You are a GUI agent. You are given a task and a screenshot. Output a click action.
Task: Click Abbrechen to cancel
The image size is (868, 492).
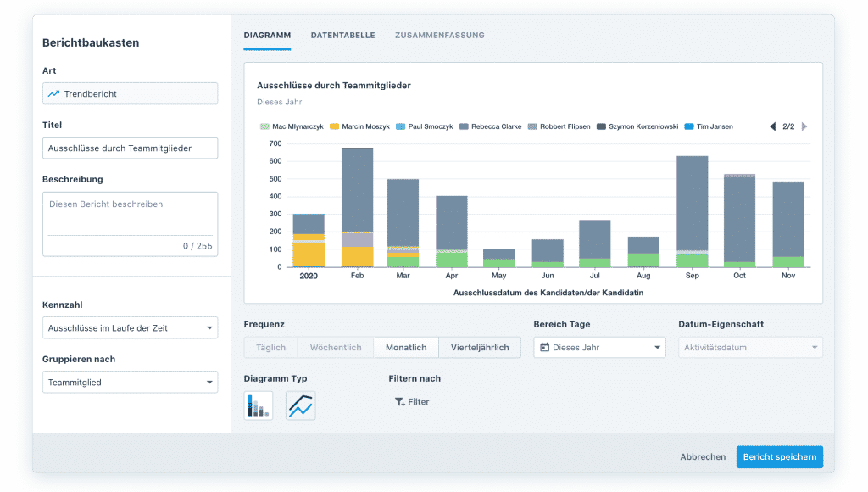[703, 456]
